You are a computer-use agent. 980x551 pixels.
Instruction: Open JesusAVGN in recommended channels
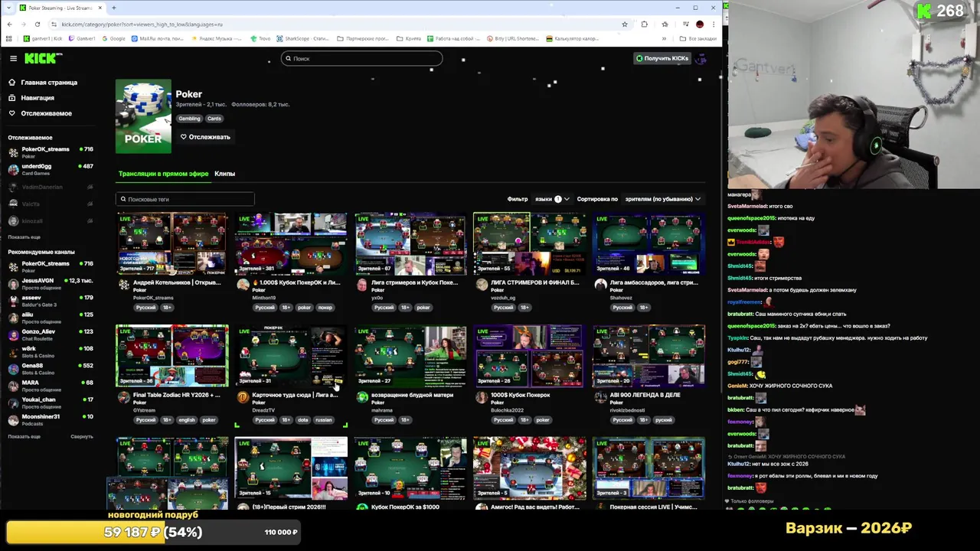point(50,284)
